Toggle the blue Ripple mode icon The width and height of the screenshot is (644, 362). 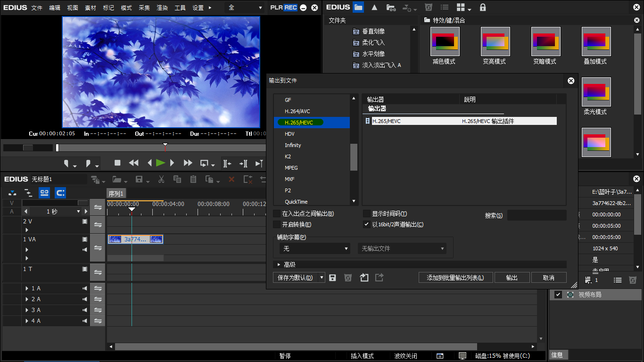click(60, 192)
